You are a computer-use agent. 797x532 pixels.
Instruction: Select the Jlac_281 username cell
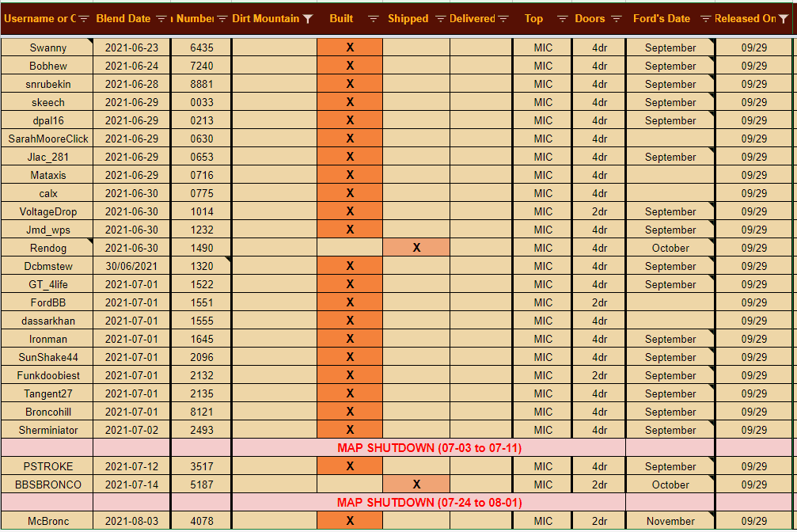point(47,158)
